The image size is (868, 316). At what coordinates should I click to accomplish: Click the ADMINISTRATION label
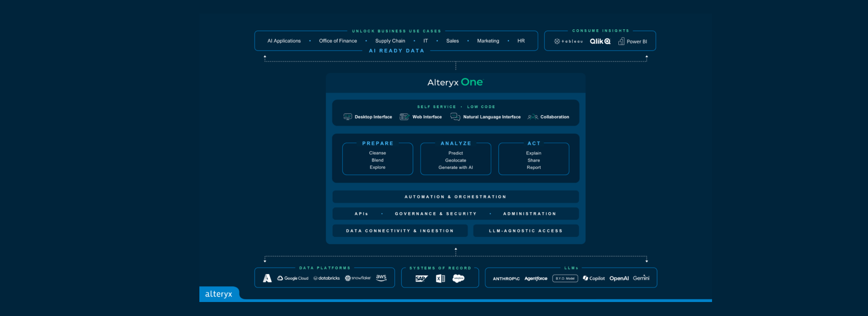[530, 214]
